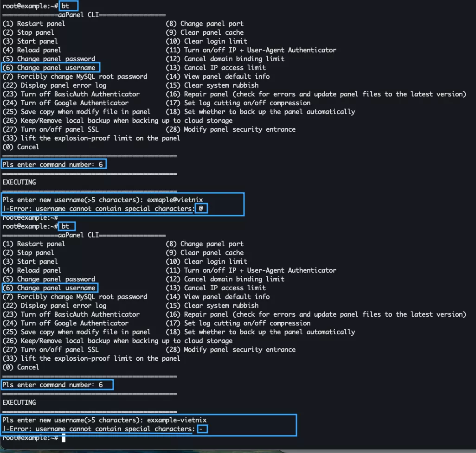The image size is (476, 453).
Task: Click 'Turn on/off panel SSL' in upper menu
Action: [51, 129]
